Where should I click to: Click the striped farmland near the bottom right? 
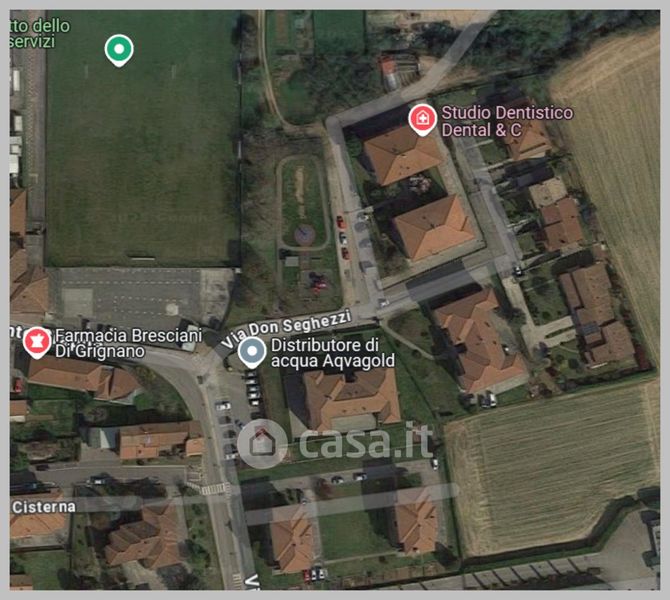(x=550, y=468)
